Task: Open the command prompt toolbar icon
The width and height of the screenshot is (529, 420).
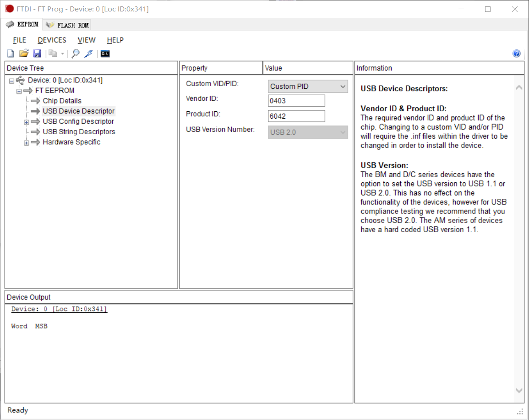Action: coord(105,54)
